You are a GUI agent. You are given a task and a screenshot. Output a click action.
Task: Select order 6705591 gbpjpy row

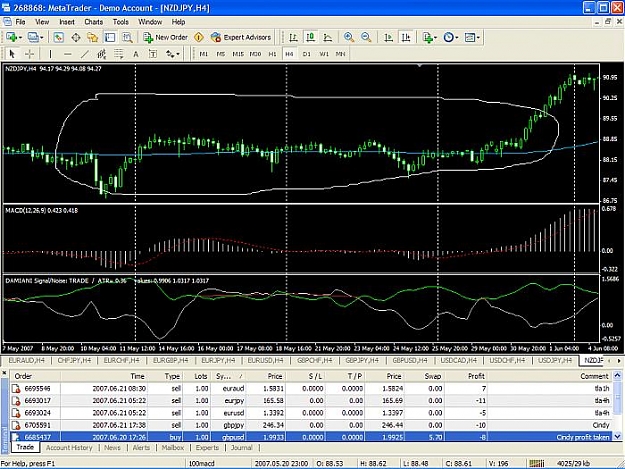311,425
